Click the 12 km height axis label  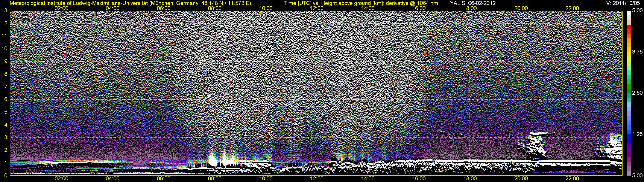[x=5, y=23]
